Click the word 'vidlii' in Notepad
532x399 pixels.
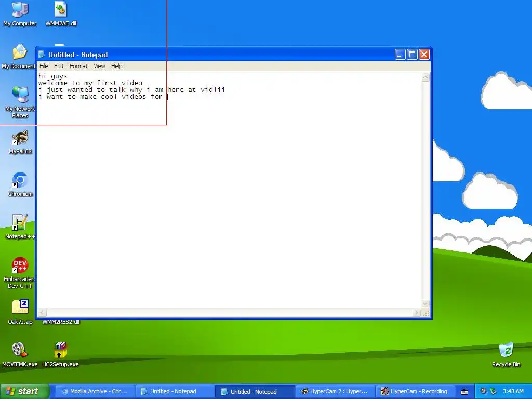(x=212, y=89)
